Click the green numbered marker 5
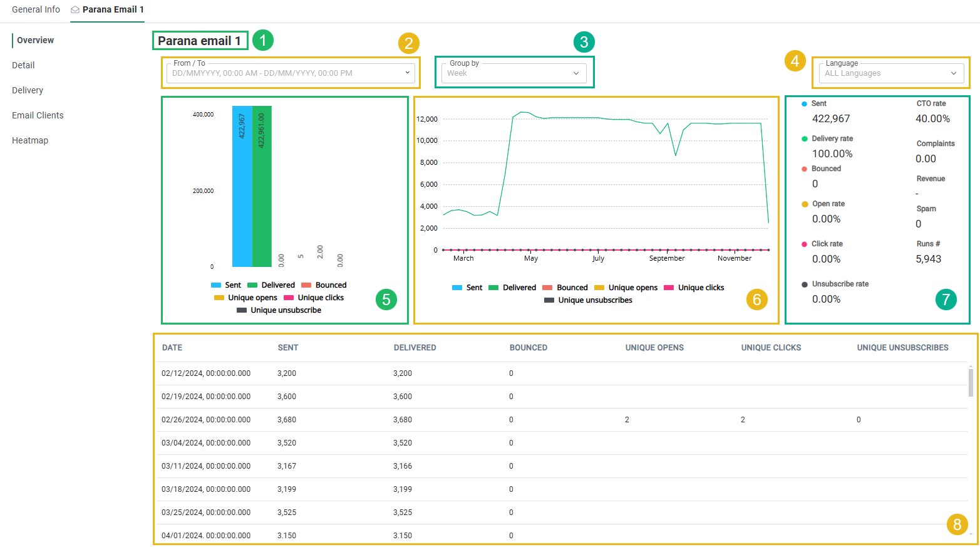This screenshot has width=980, height=547. point(386,300)
